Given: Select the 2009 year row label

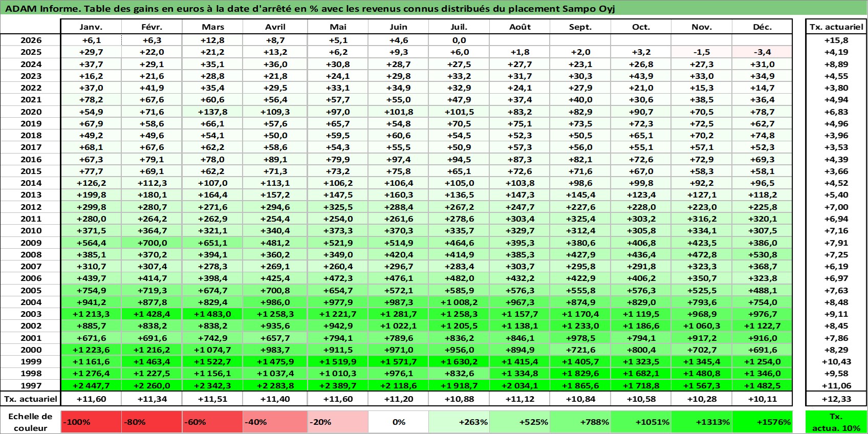Looking at the screenshot, I should 31,243.
